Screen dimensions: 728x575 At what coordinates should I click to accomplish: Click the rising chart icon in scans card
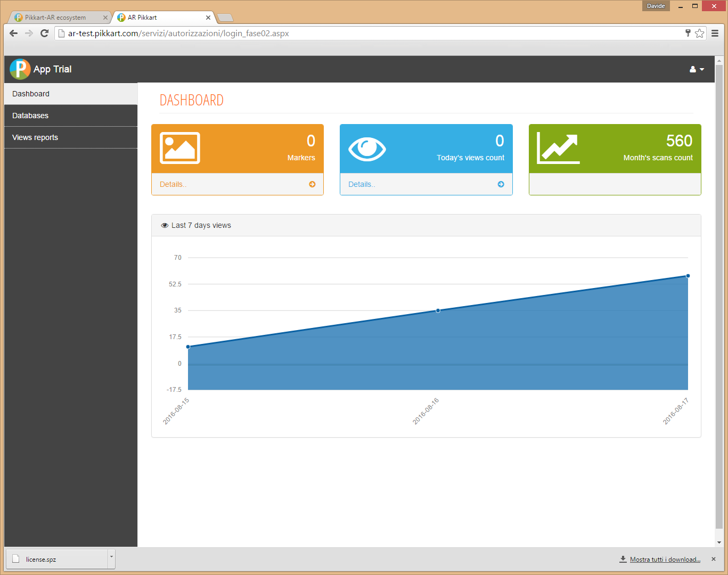(x=558, y=148)
